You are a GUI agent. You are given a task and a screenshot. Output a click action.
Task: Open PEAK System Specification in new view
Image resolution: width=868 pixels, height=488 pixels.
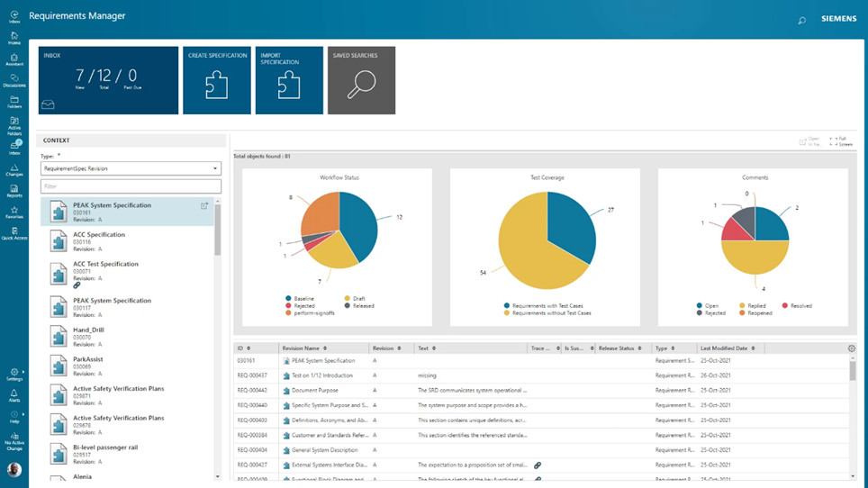(x=204, y=206)
